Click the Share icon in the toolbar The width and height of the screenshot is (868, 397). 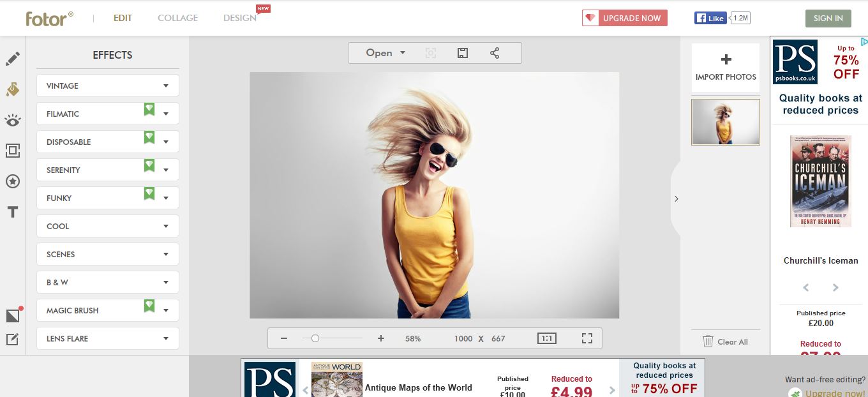[x=495, y=53]
